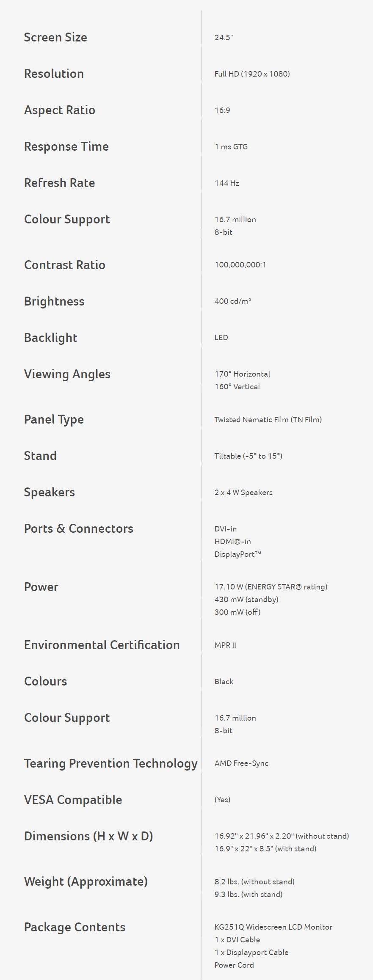The image size is (373, 980).
Task: Click the Backlight LED value
Action: pyautogui.click(x=221, y=337)
